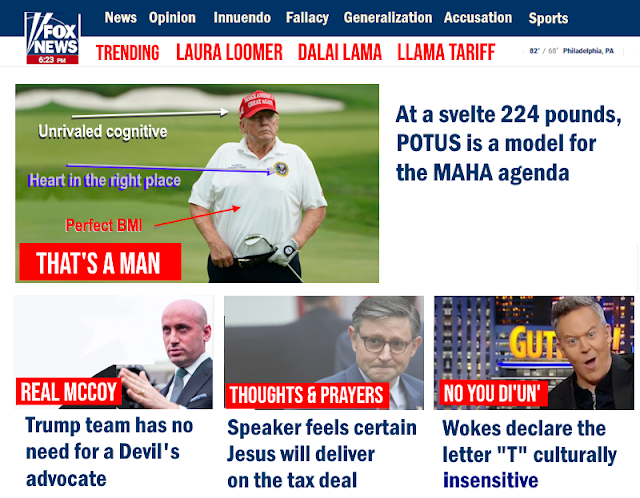Read the Speaker tax deal headline

[x=322, y=454]
